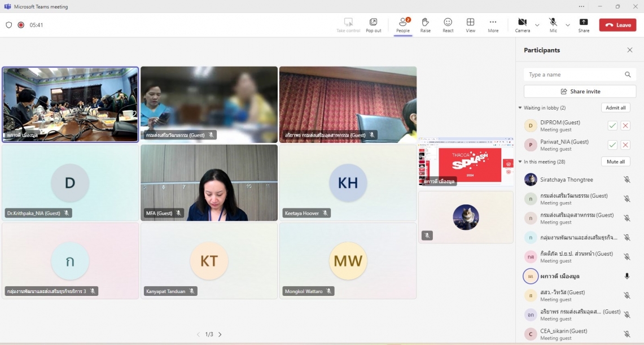The image size is (644, 345).
Task: Toggle the Camera on
Action: click(523, 25)
